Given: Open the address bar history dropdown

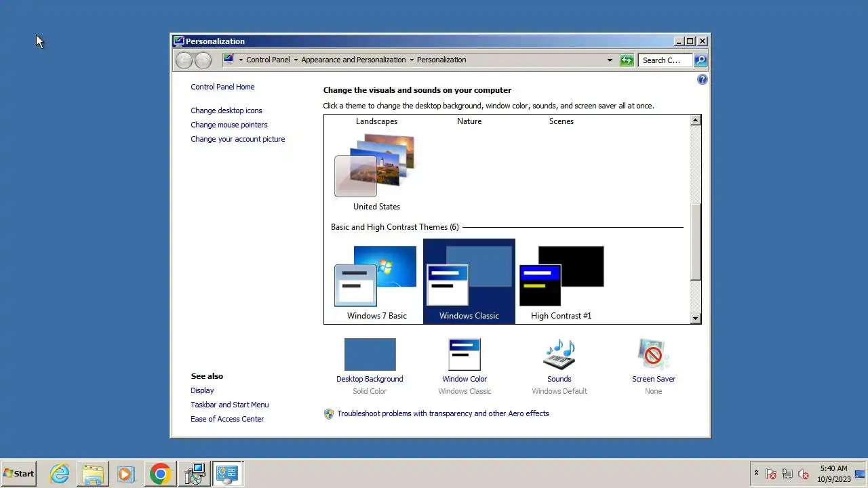Looking at the screenshot, I should [610, 60].
